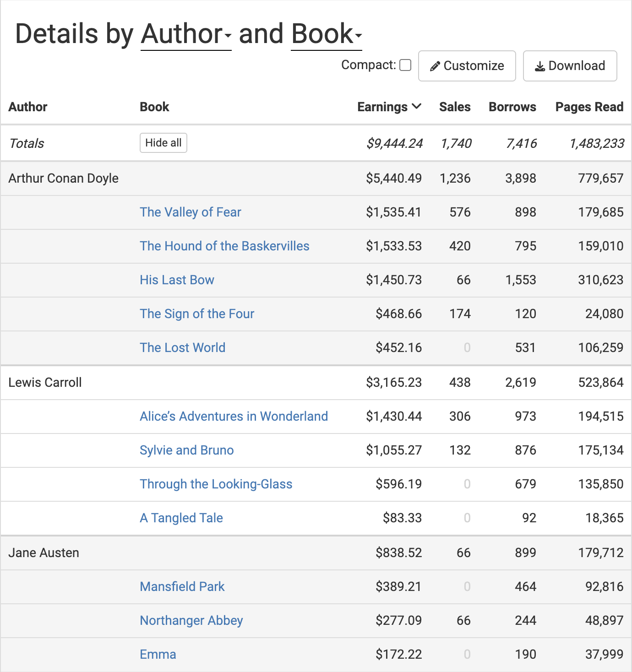Click Sylvie and Bruno pages 175,134
Screen dimensions: 632x672
click(x=601, y=450)
